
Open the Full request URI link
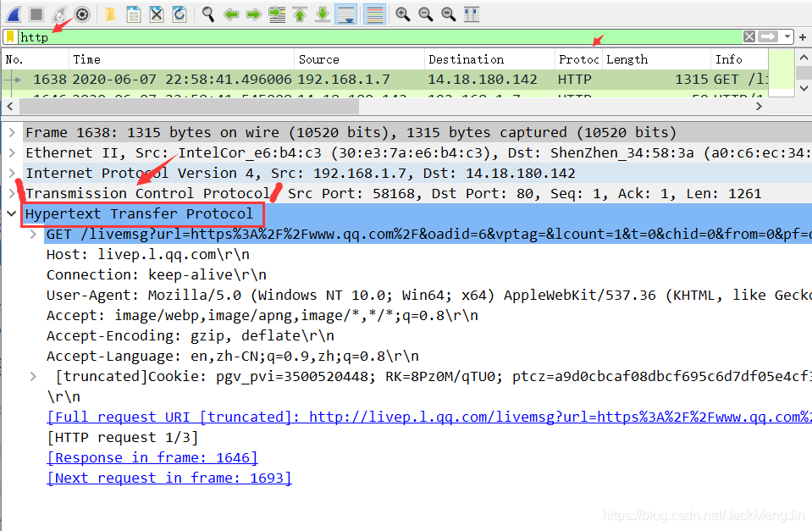(x=428, y=417)
